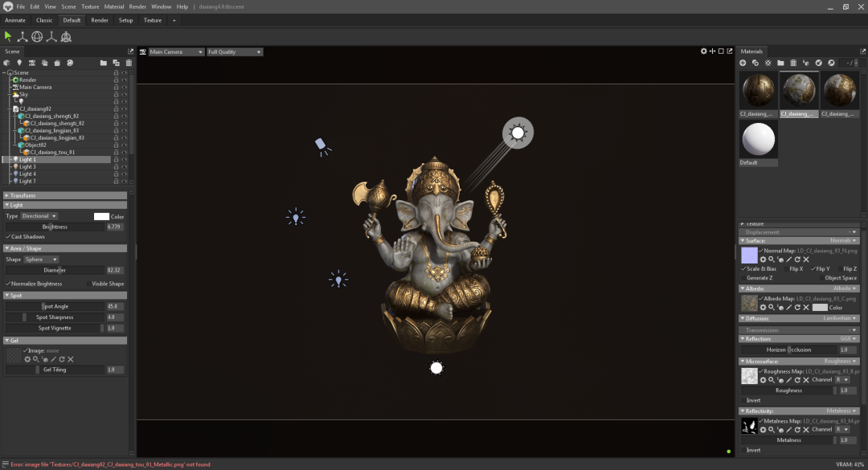Select the arrow selection tool
The width and height of the screenshot is (868, 470).
pyautogui.click(x=8, y=36)
